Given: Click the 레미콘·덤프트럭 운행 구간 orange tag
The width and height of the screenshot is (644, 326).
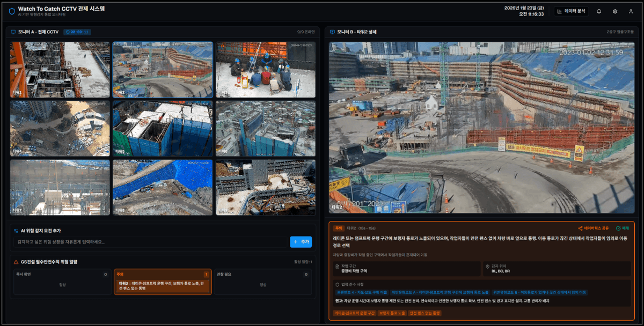Looking at the screenshot, I should pyautogui.click(x=354, y=313).
